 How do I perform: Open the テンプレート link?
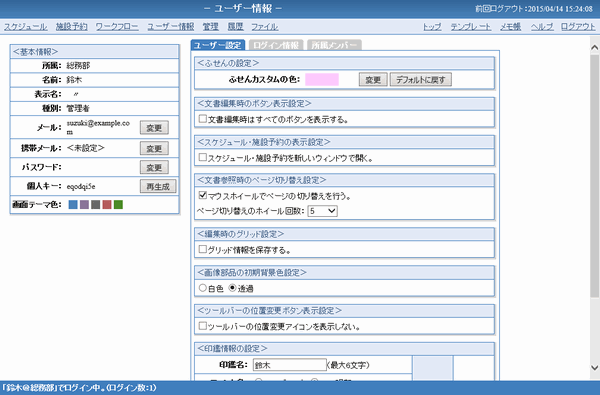coord(471,27)
